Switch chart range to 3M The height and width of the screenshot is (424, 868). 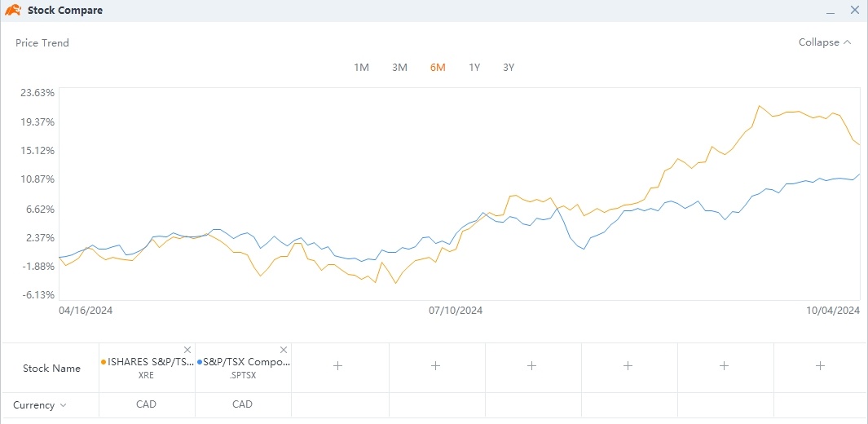[399, 68]
